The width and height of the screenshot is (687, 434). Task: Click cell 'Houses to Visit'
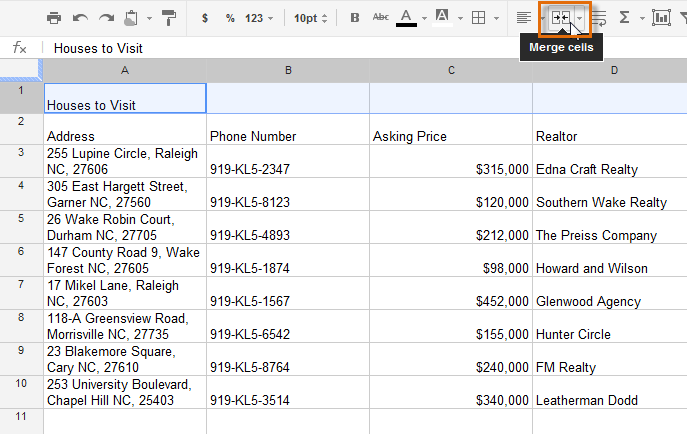(x=125, y=98)
